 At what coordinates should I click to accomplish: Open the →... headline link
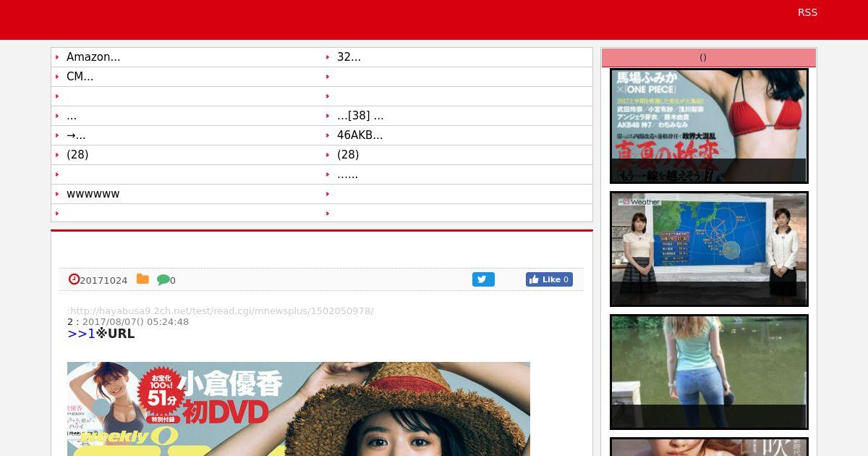click(x=76, y=135)
